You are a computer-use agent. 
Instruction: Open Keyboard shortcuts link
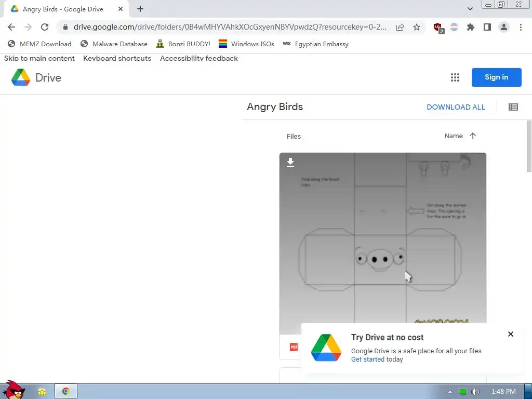pos(117,58)
